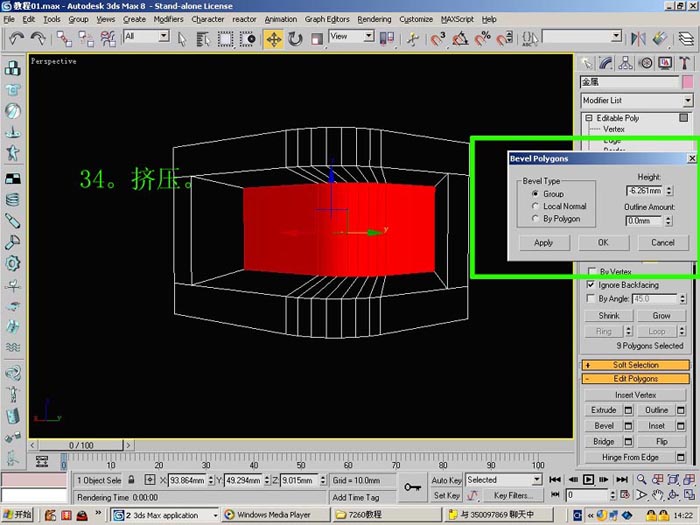700x525 pixels.
Task: Select the Local Normal radio button
Action: [x=535, y=206]
